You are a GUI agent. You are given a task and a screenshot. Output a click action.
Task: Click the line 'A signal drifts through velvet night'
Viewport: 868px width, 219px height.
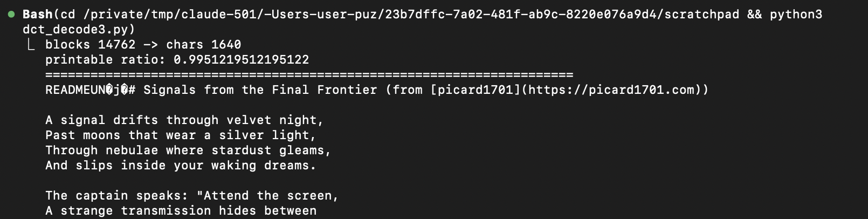pyautogui.click(x=184, y=120)
